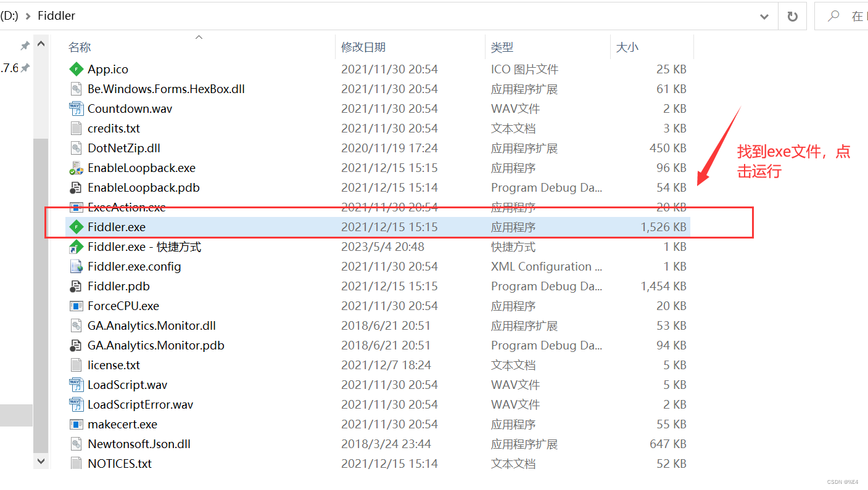Image resolution: width=868 pixels, height=490 pixels.
Task: Select the LoadScript.wav file name
Action: tap(128, 385)
